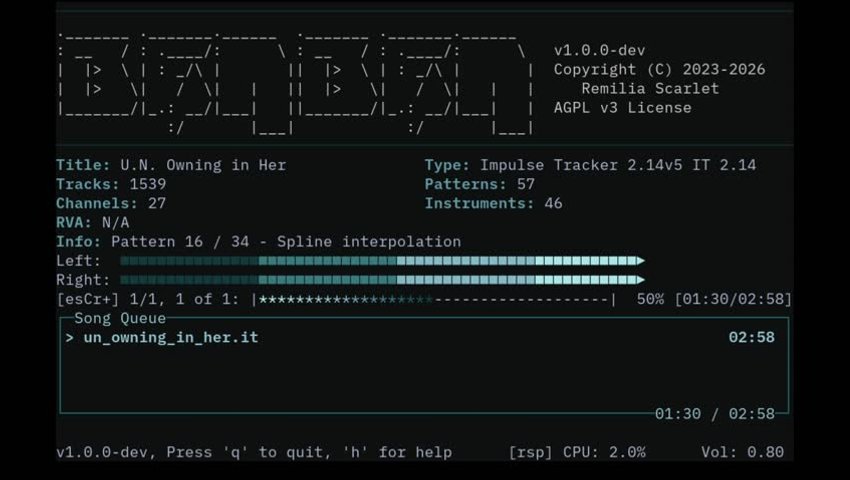The width and height of the screenshot is (850, 480).
Task: Select un_owning_in_her.it in the Song Queue
Action: pyautogui.click(x=170, y=338)
